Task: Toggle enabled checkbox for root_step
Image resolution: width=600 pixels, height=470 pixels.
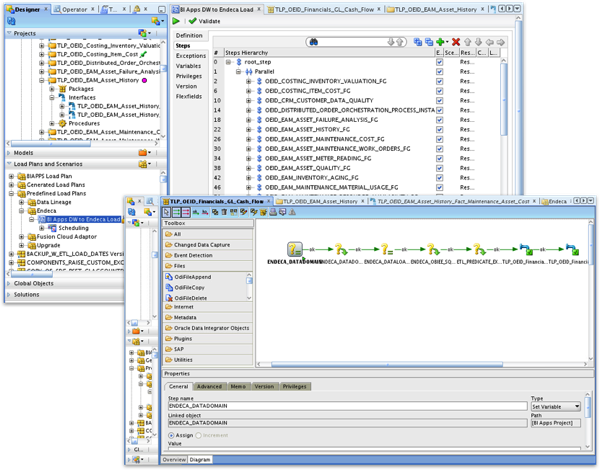Action: [x=439, y=62]
